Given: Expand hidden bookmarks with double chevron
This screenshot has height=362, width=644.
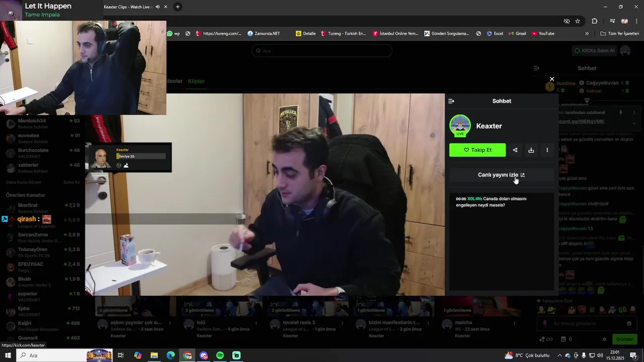Looking at the screenshot, I should tap(587, 34).
